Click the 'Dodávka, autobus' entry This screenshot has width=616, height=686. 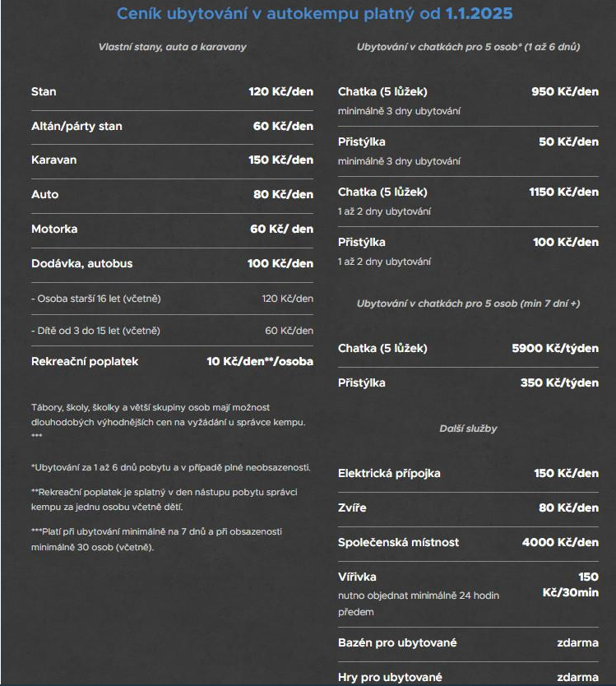tap(81, 263)
